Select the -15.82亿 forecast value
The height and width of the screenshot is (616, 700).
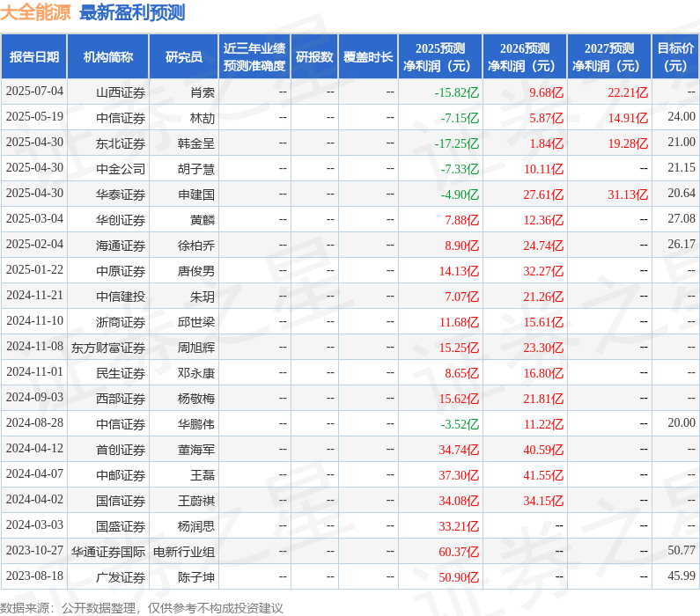point(457,92)
